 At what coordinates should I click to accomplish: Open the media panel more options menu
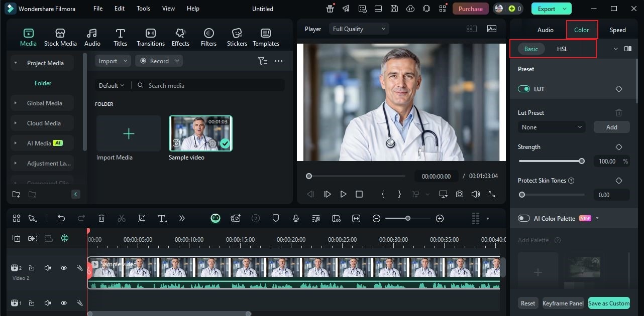pyautogui.click(x=279, y=61)
